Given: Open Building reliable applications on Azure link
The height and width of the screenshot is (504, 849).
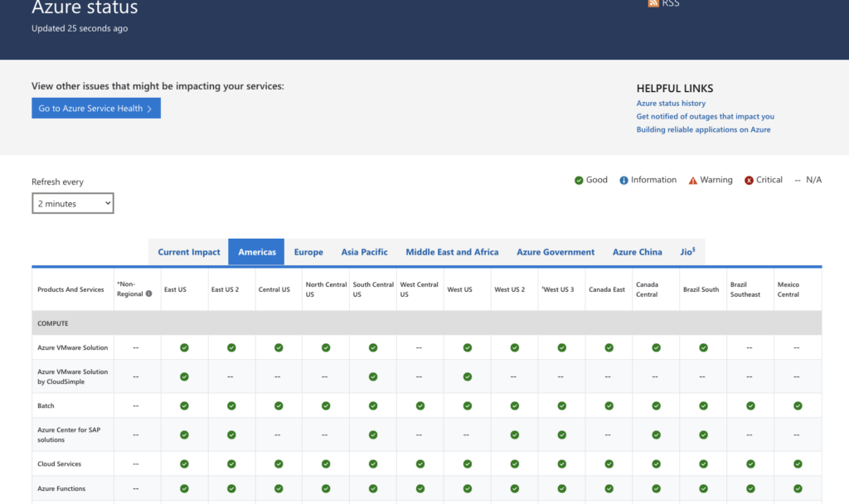Looking at the screenshot, I should click(x=703, y=129).
